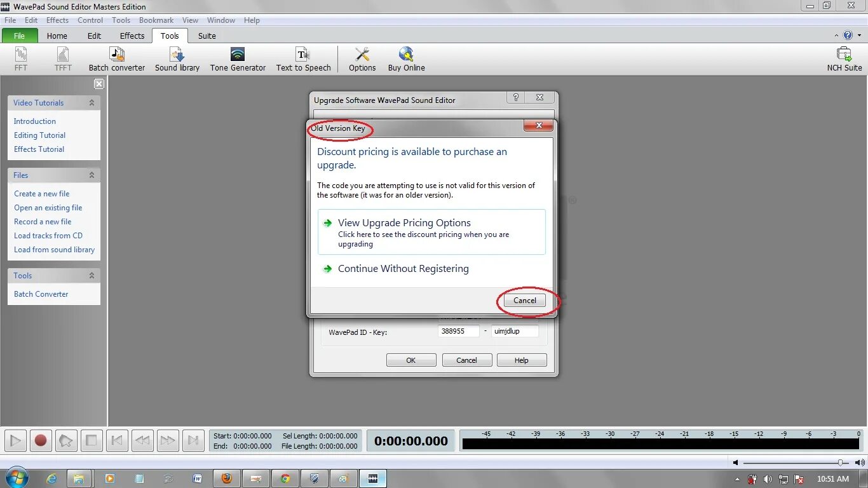Click the Scrub playback button
This screenshot has height=488, width=868.
tap(65, 440)
